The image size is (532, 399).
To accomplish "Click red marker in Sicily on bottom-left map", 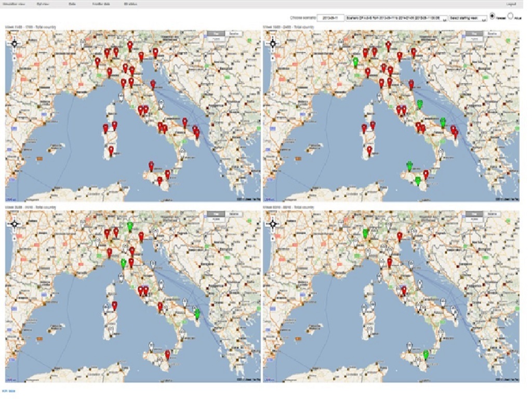I will coord(167,355).
